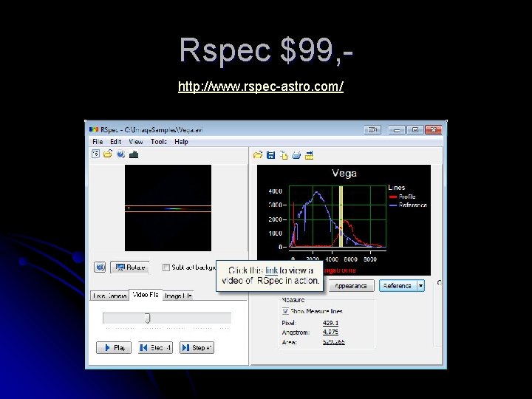Viewport: 532px width, 399px height.
Task: Expand the Reference dropdown arrow
Action: 420,286
